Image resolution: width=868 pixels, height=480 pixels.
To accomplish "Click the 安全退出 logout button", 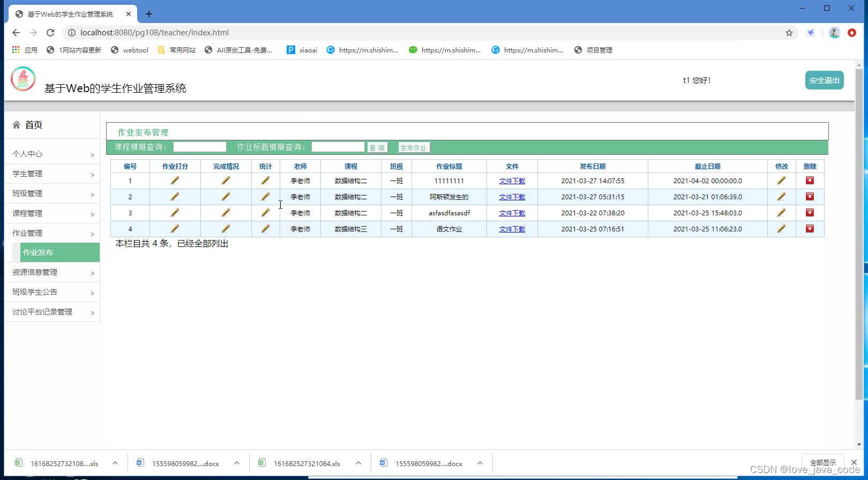I will pos(824,80).
